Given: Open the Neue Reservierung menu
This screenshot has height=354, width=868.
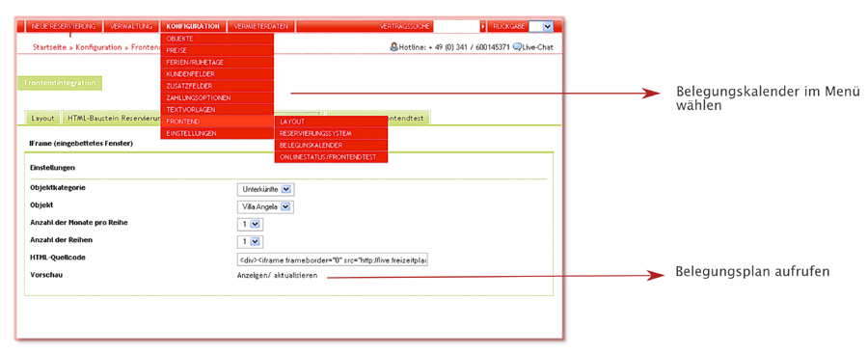Looking at the screenshot, I should (64, 26).
